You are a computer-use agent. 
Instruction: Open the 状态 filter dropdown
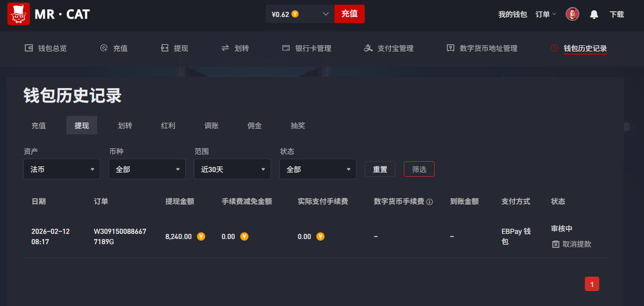317,169
